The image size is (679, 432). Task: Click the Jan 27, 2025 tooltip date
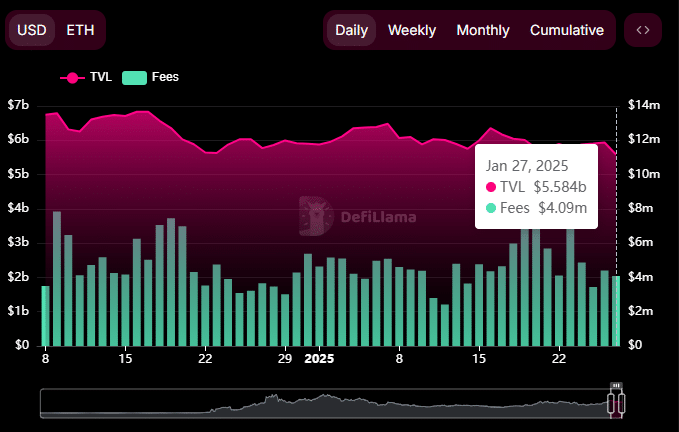coord(525,164)
